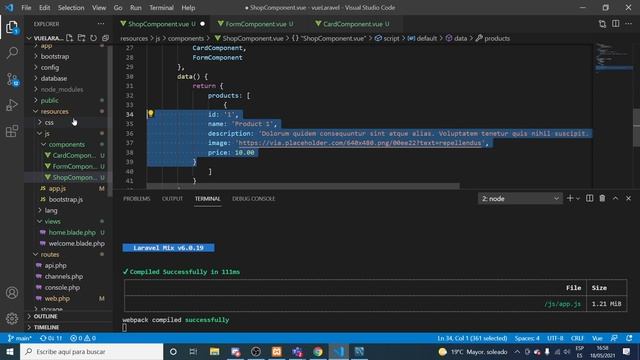The image size is (640, 360).
Task: Open the Explorer view in activity bar
Action: pyautogui.click(x=12, y=27)
